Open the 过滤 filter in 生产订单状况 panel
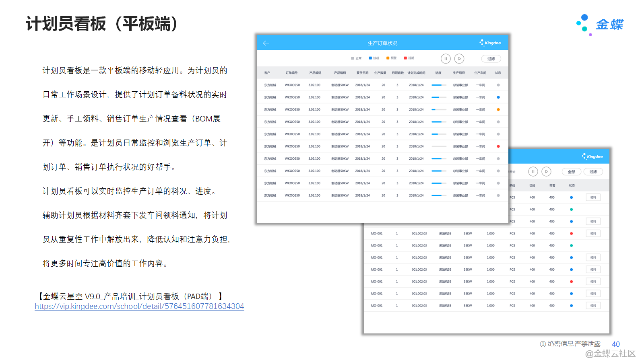The width and height of the screenshot is (644, 362). click(491, 59)
